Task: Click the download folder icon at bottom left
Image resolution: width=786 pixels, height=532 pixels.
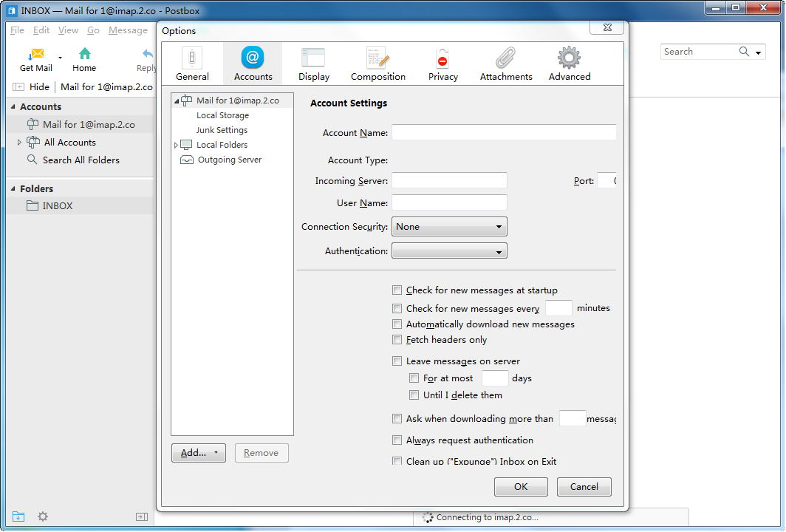Action: (18, 516)
